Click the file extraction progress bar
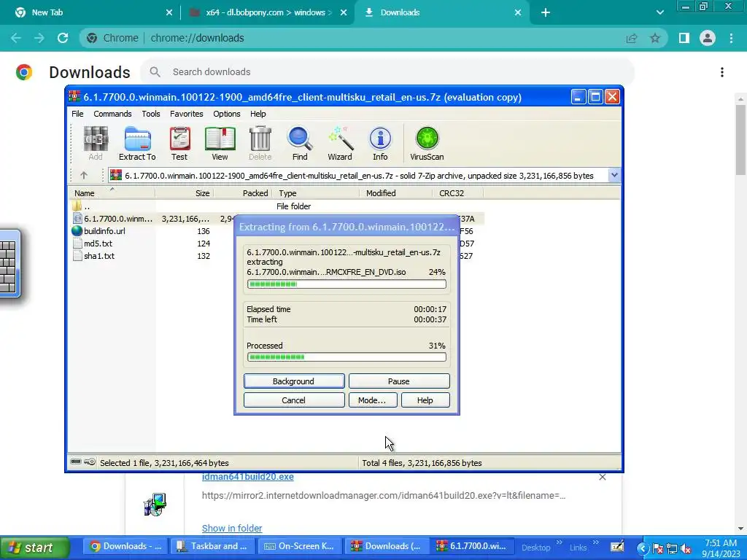This screenshot has width=747, height=560. pyautogui.click(x=347, y=284)
